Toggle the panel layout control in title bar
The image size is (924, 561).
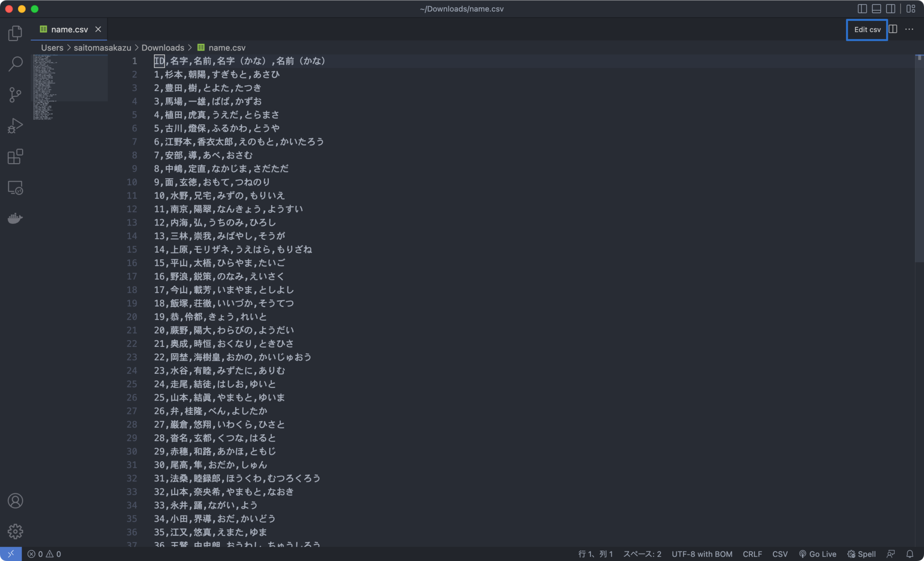pyautogui.click(x=877, y=9)
